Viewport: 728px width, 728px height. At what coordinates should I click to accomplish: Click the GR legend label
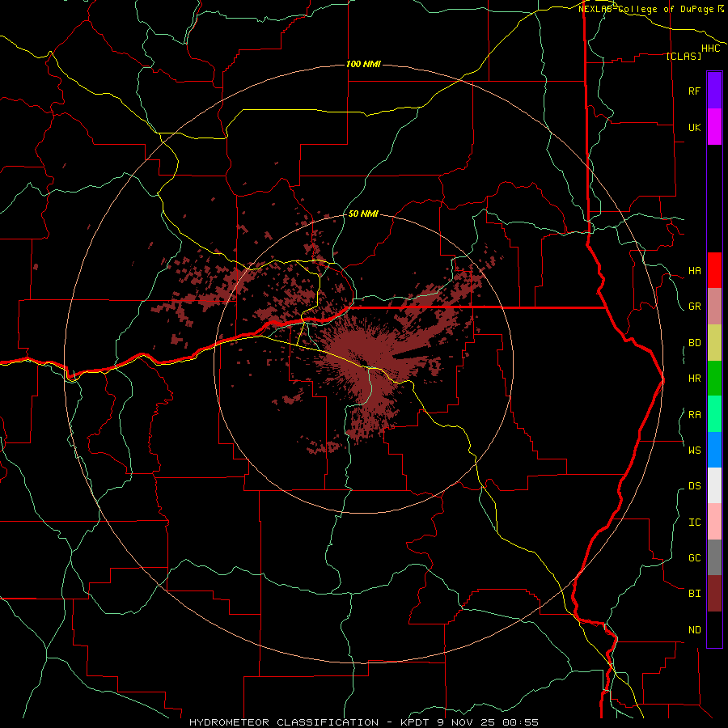tap(694, 307)
